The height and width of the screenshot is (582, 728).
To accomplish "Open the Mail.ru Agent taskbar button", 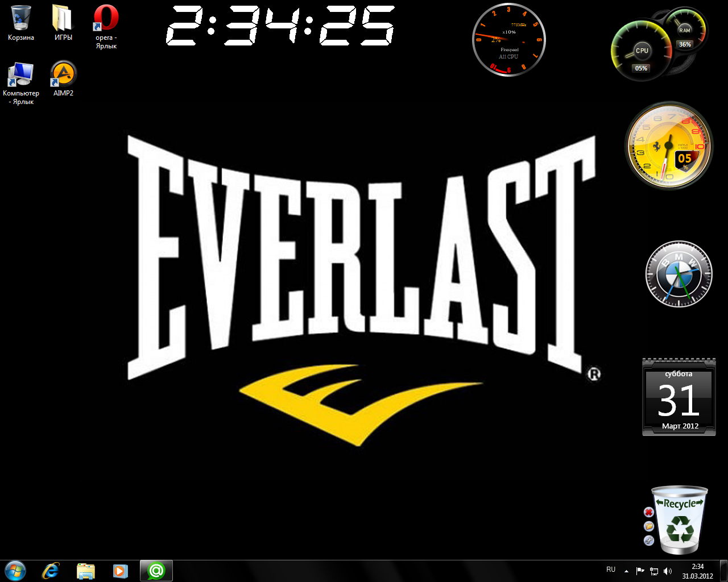I will click(156, 571).
